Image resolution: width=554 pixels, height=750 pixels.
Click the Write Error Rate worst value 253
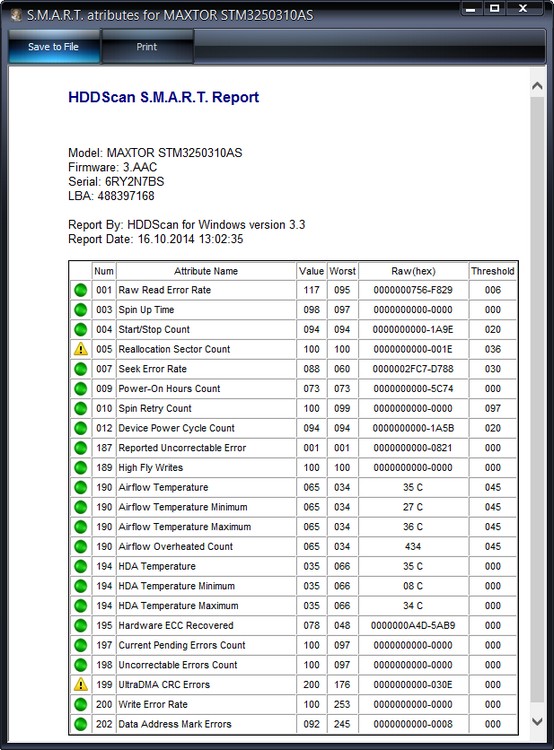click(x=342, y=704)
